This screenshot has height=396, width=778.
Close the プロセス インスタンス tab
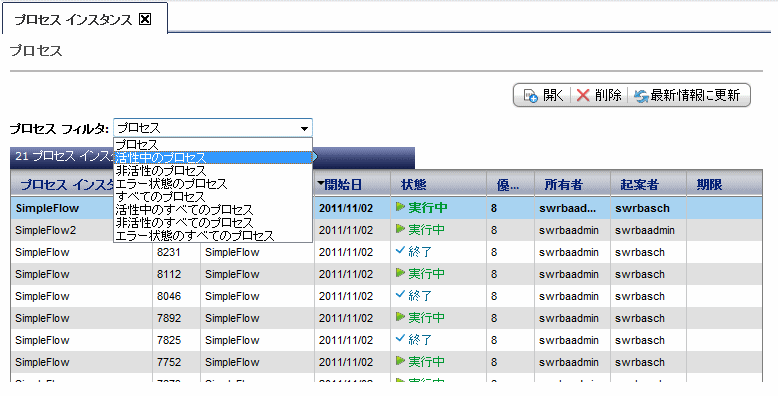tap(145, 19)
